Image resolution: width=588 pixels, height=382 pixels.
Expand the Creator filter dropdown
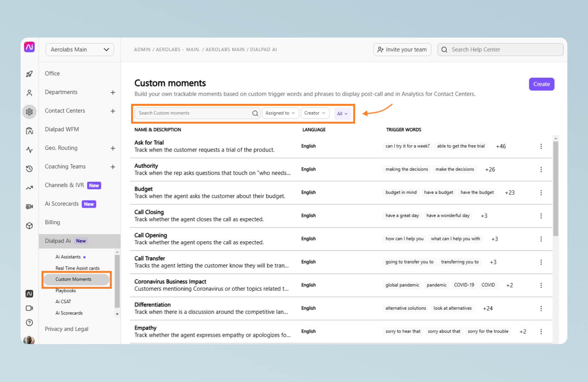[x=315, y=113]
